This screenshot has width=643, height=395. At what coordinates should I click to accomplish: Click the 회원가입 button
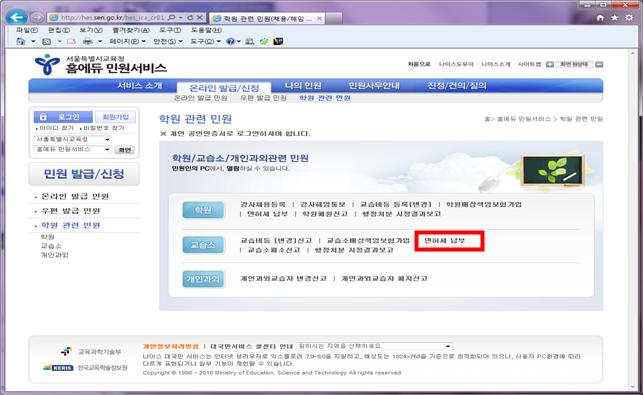[115, 117]
